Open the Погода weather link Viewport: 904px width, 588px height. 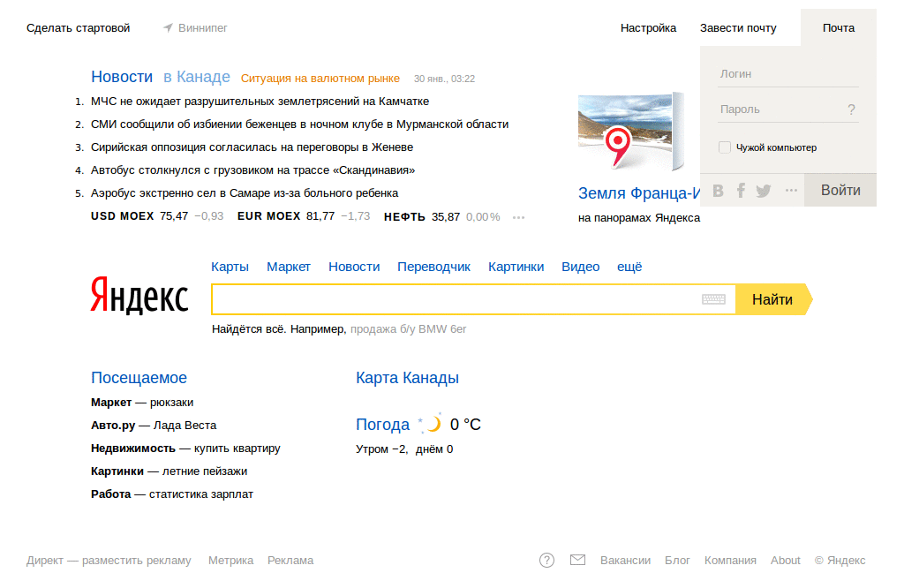click(382, 425)
